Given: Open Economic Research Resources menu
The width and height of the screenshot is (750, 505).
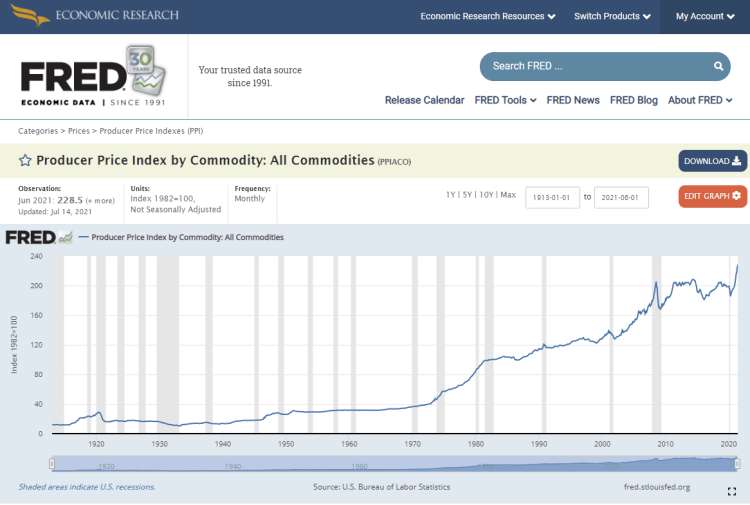Looking at the screenshot, I should (487, 16).
